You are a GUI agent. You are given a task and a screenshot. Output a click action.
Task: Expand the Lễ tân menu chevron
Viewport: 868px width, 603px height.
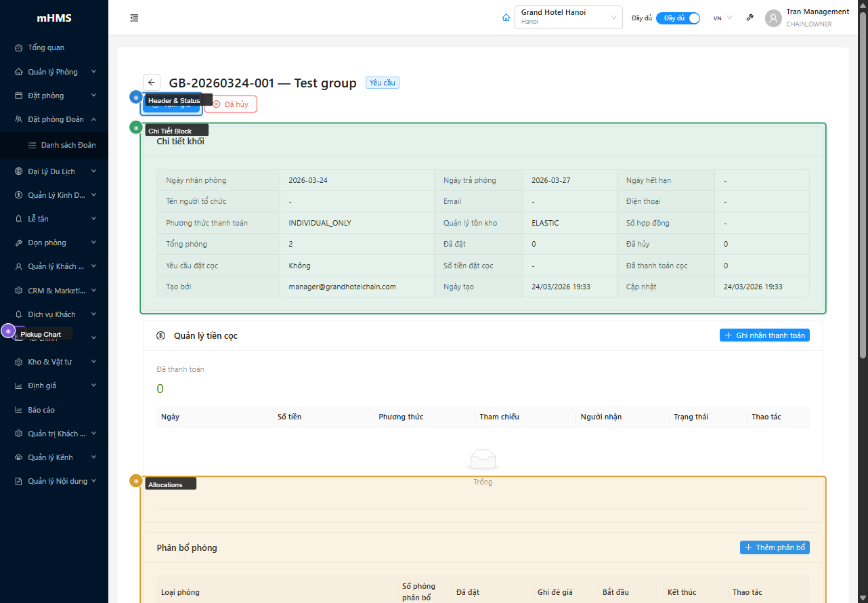pyautogui.click(x=94, y=218)
